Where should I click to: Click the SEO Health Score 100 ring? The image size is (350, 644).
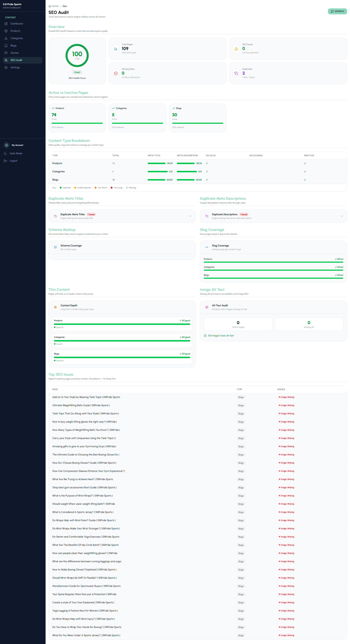pos(77,55)
